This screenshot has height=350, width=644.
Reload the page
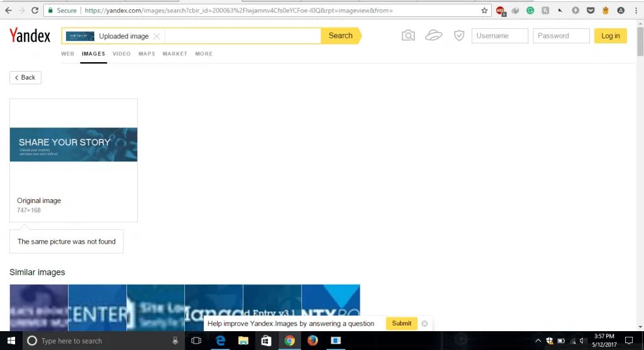pos(35,10)
